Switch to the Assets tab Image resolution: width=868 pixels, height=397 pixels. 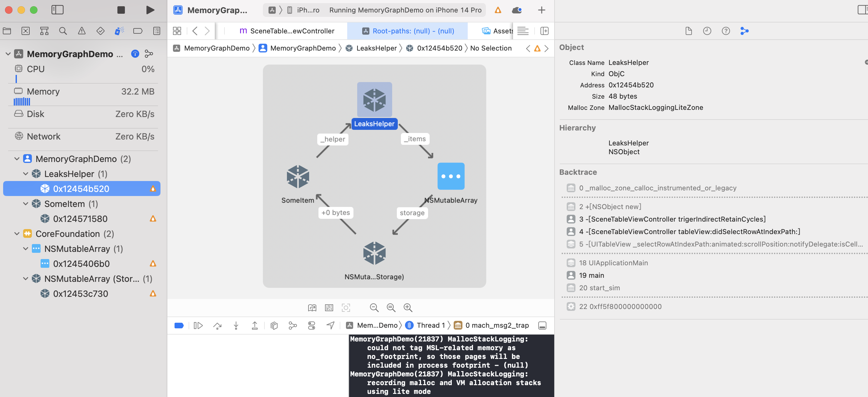point(497,31)
